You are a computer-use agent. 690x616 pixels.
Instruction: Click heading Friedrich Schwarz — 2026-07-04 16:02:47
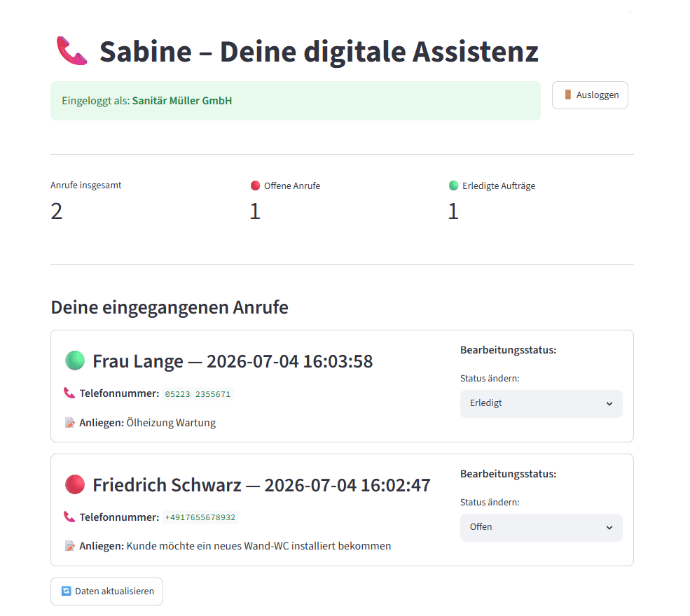point(261,485)
